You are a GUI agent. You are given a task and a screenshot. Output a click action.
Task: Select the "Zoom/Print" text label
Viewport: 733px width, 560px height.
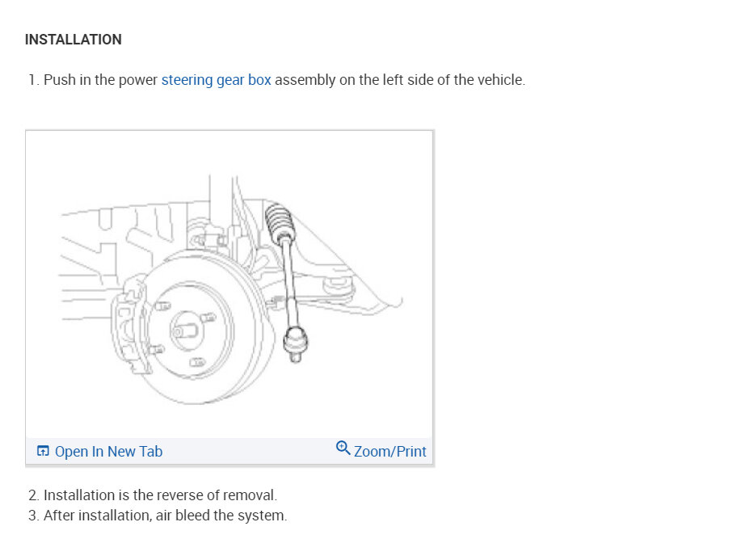coord(390,451)
